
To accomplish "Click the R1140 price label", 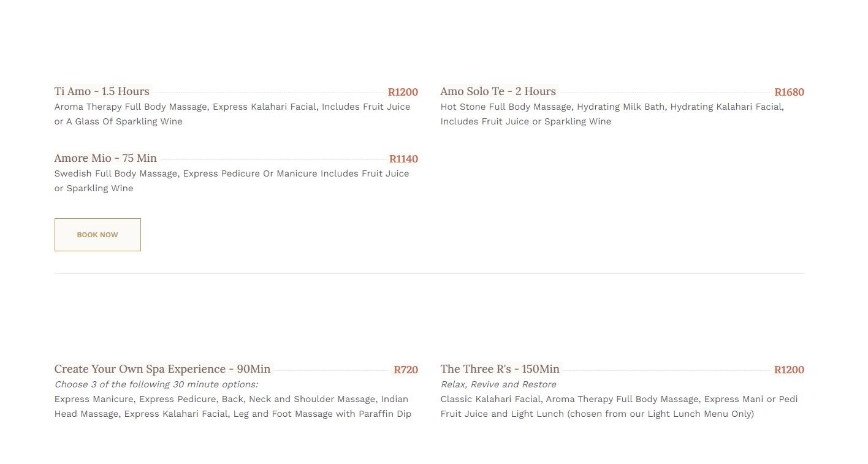I will click(403, 159).
